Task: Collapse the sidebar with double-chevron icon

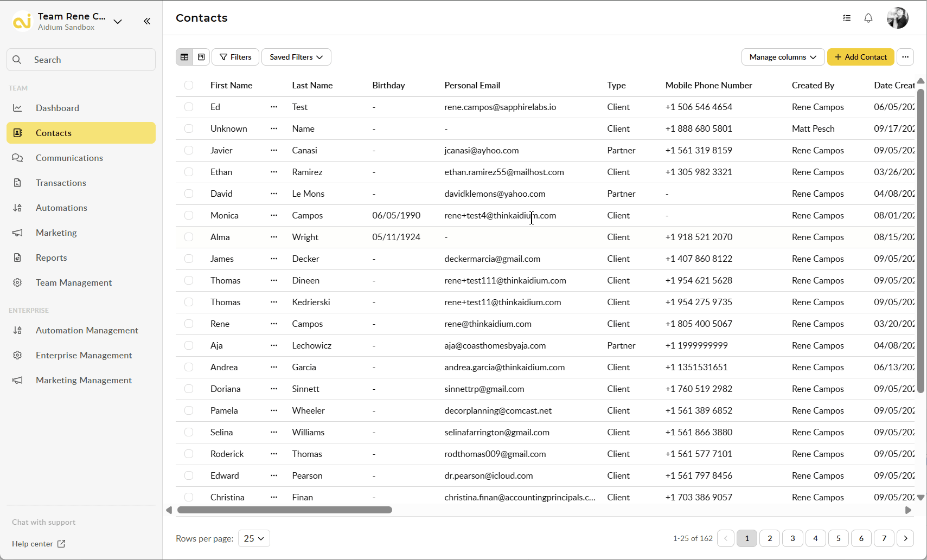Action: 147,21
